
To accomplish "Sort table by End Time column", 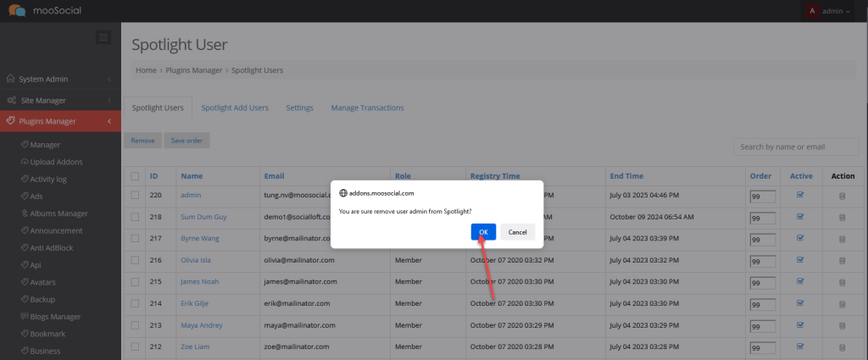I will [626, 176].
